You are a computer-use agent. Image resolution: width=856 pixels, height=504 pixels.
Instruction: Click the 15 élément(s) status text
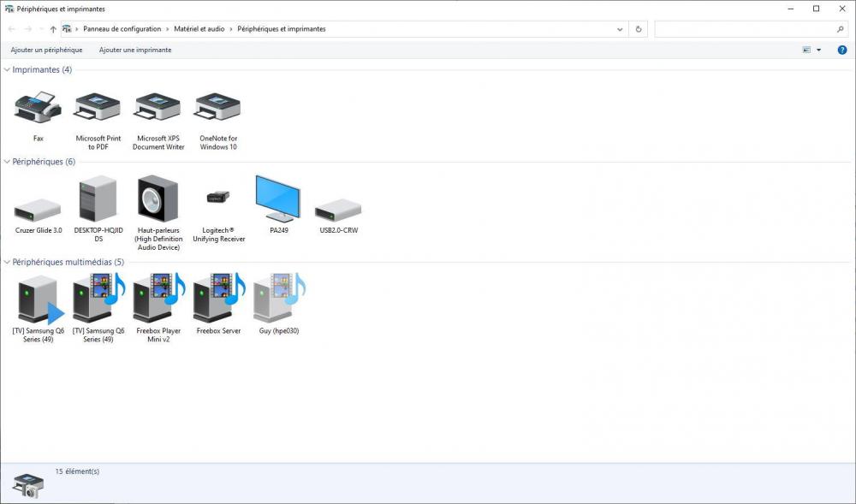77,471
